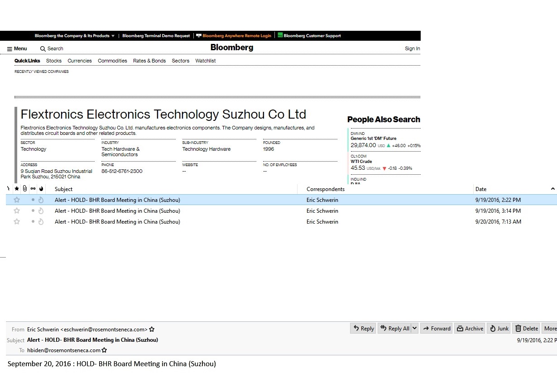This screenshot has width=557, height=392.
Task: Toggle read dot on 3:14 PM email
Action: click(33, 211)
